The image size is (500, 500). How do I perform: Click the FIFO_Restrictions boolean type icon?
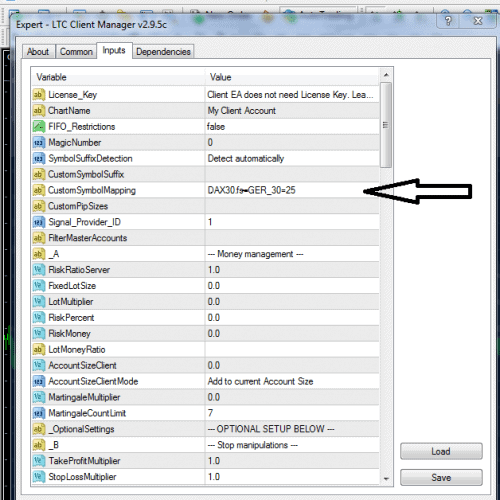[39, 127]
